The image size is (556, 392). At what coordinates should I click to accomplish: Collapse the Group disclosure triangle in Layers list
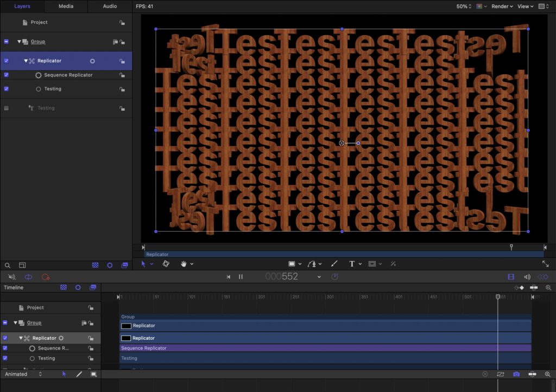click(x=19, y=41)
